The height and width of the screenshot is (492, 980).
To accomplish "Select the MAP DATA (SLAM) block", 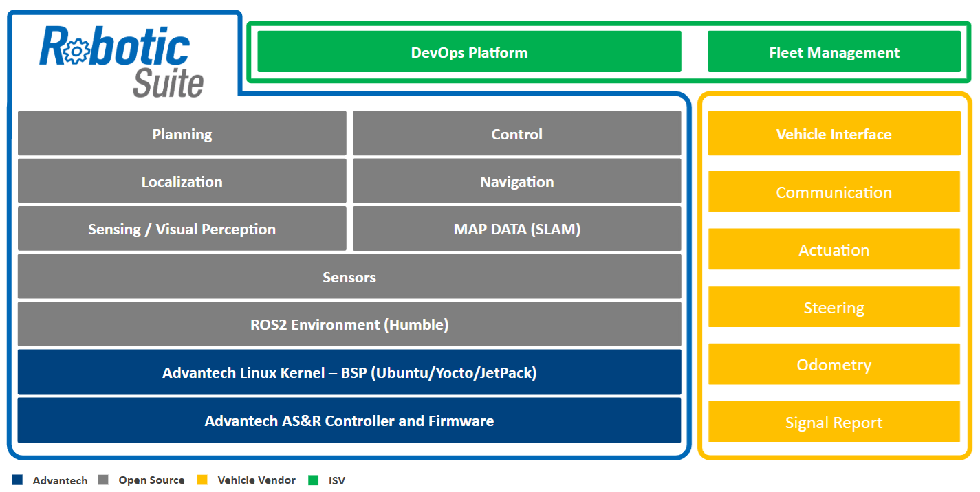I will [x=516, y=229].
